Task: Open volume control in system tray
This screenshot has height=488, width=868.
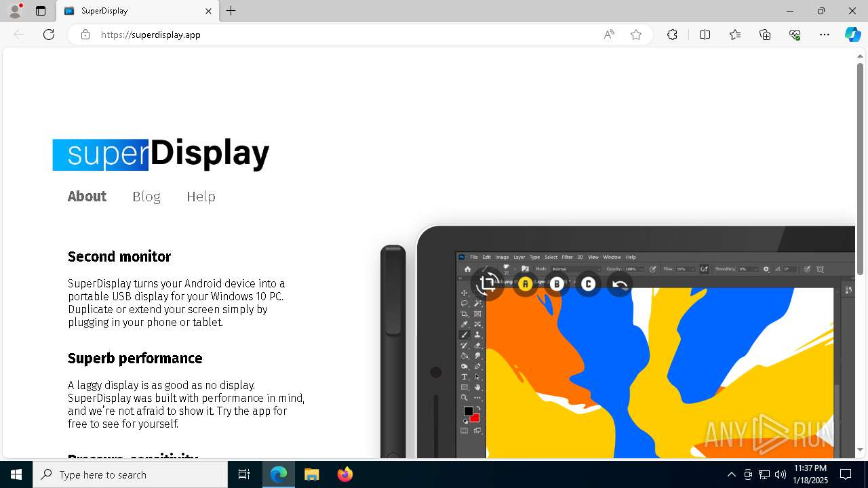Action: [x=780, y=474]
